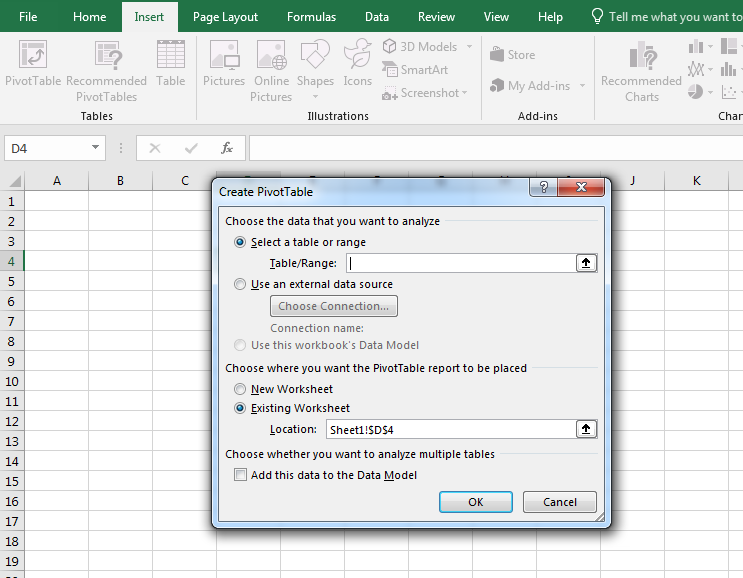The width and height of the screenshot is (743, 578).
Task: Expand the line chart dropdown arrow
Action: 710,70
